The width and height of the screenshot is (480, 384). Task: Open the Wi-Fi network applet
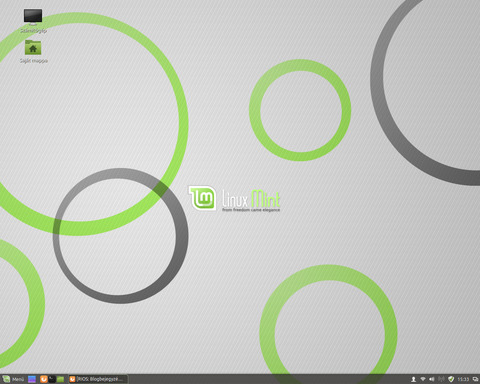[423, 379]
